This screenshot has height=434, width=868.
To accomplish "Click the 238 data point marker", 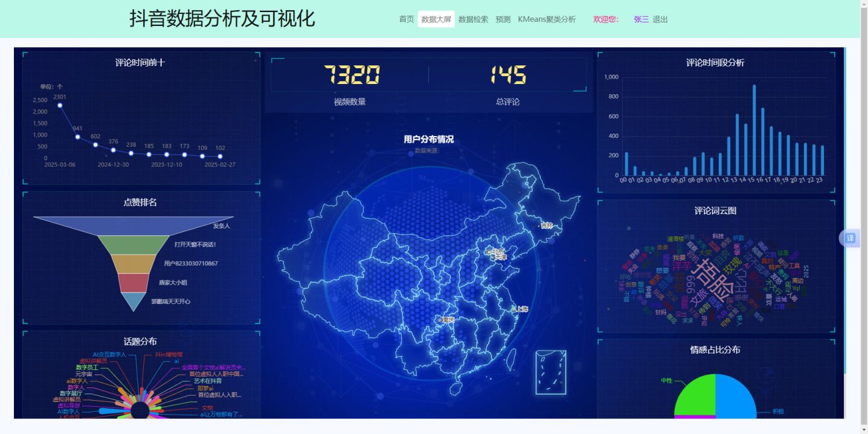I will point(131,153).
